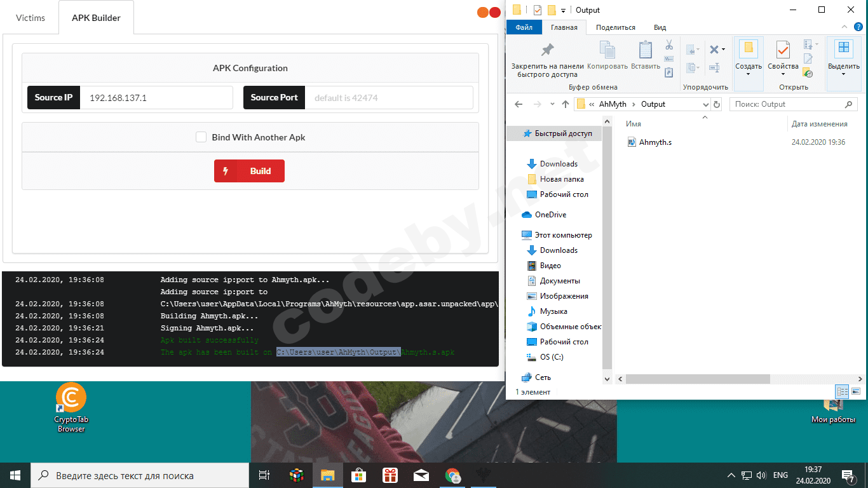Switch Explorer to details view icon
The width and height of the screenshot is (868, 488).
click(842, 391)
